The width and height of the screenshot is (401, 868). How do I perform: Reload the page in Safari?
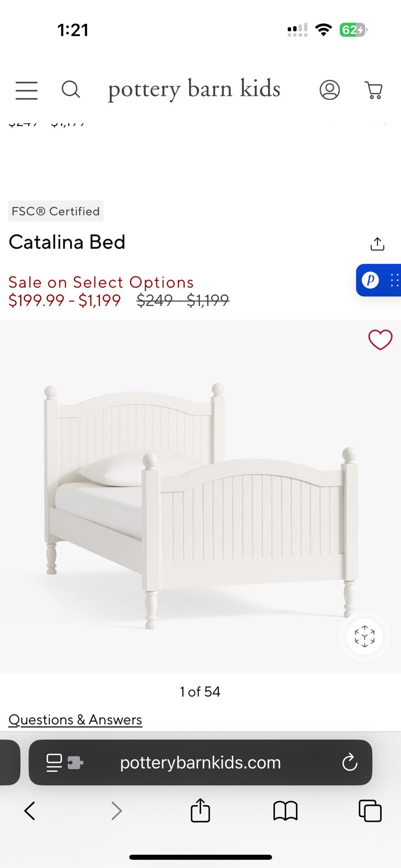point(349,763)
